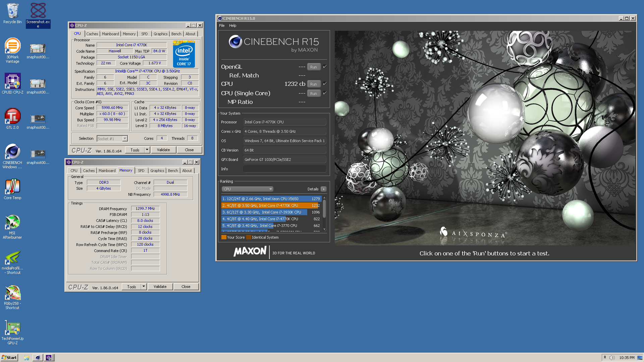Image resolution: width=644 pixels, height=362 pixels.
Task: Click Close in the lower CPU-Z window
Action: pyautogui.click(x=186, y=287)
